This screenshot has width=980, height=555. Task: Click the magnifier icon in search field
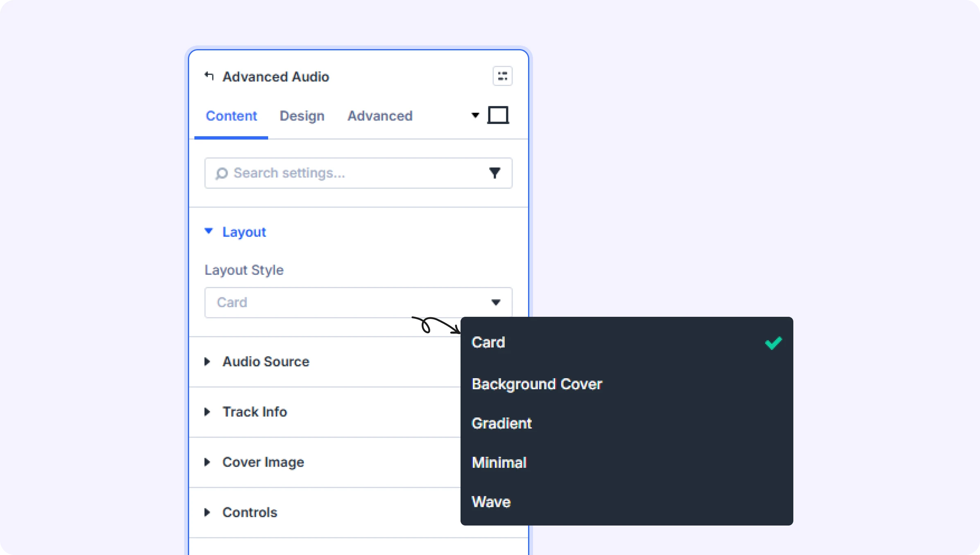221,174
